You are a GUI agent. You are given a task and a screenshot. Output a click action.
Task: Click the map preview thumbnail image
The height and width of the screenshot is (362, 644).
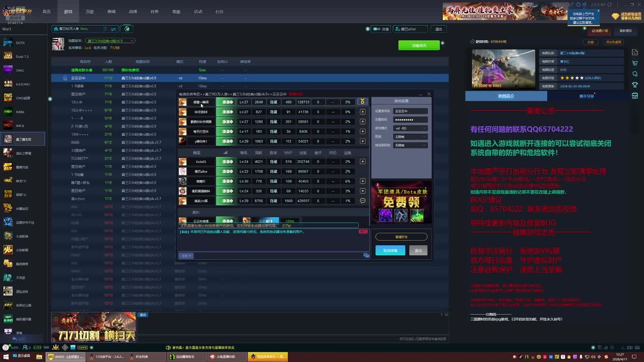tap(503, 69)
